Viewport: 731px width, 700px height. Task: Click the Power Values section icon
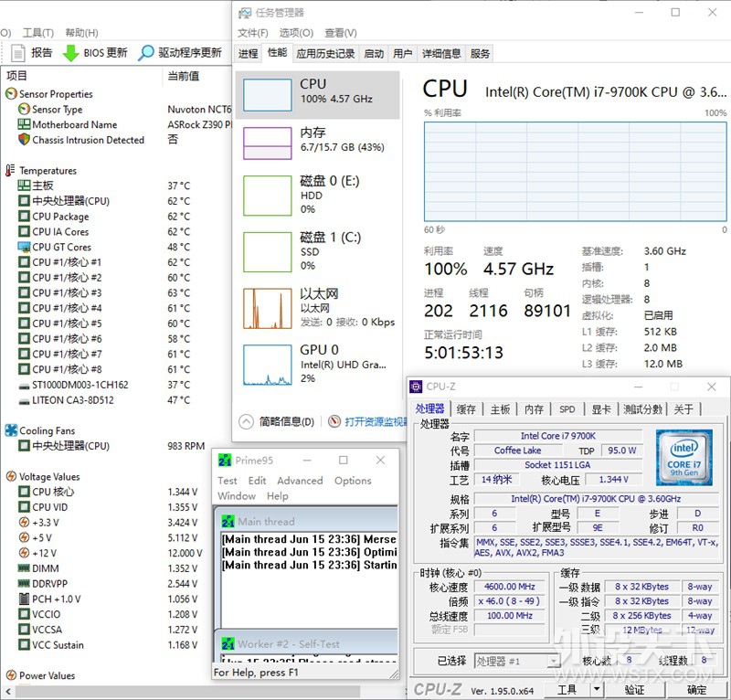click(x=11, y=674)
